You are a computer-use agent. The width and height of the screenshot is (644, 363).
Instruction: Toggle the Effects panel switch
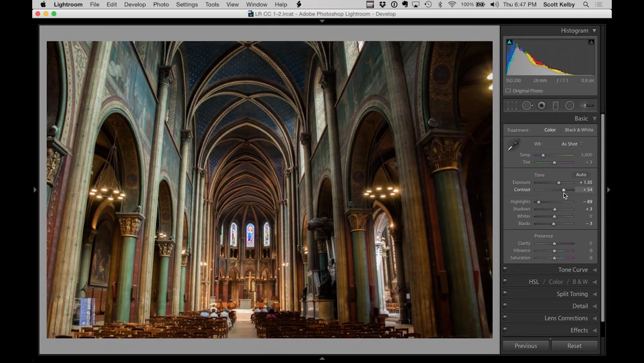pos(505,330)
